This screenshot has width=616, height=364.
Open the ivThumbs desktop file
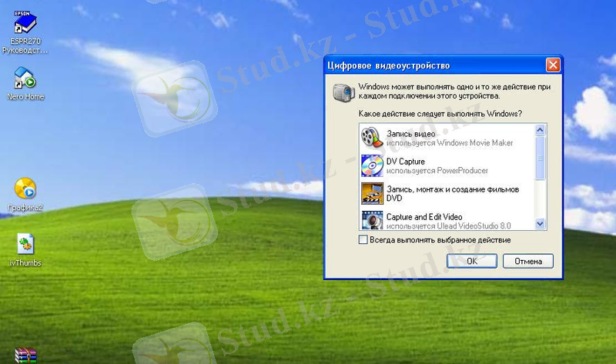[25, 250]
